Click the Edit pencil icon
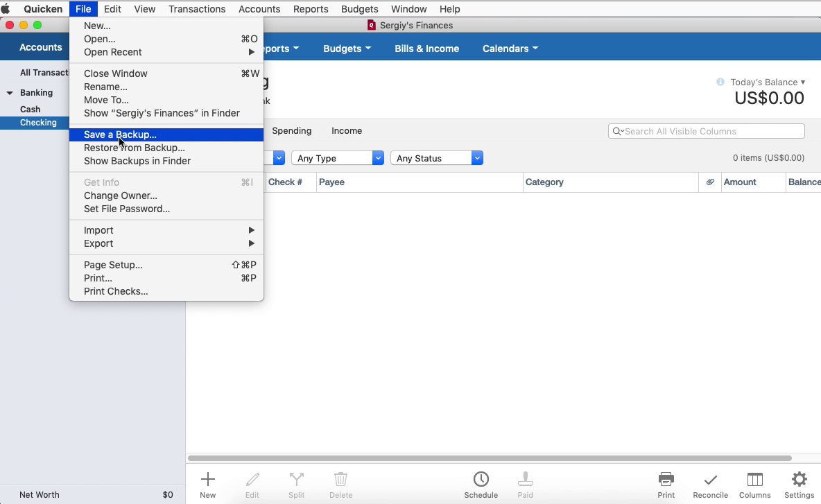 (252, 480)
